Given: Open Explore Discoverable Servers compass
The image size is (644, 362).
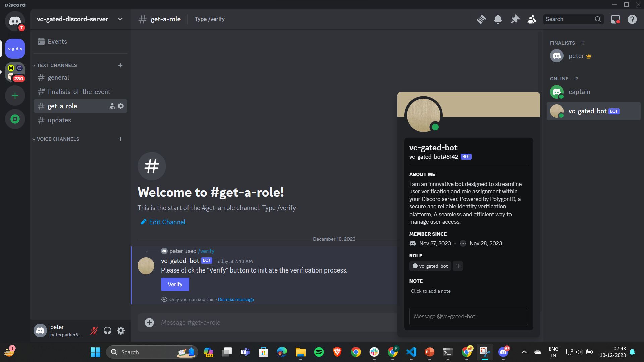Looking at the screenshot, I should pyautogui.click(x=15, y=119).
